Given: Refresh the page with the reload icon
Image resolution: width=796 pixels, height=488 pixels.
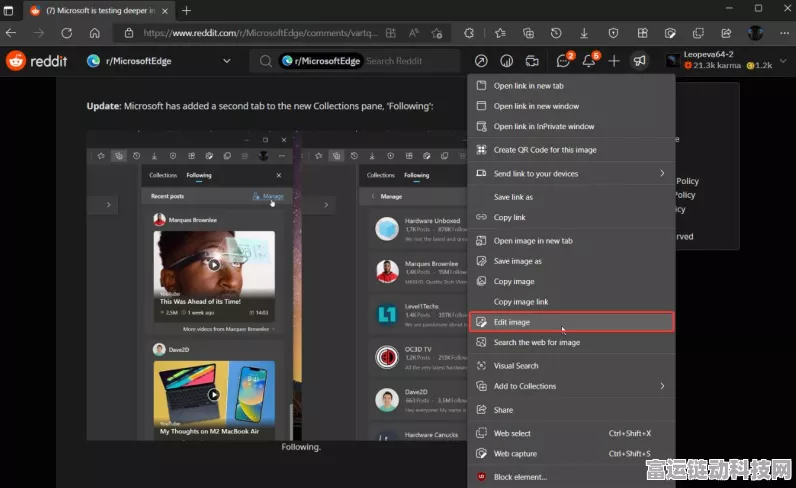Looking at the screenshot, I should click(x=67, y=33).
